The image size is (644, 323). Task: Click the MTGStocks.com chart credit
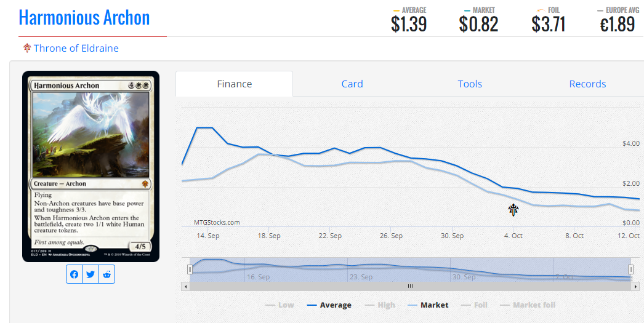click(x=217, y=223)
